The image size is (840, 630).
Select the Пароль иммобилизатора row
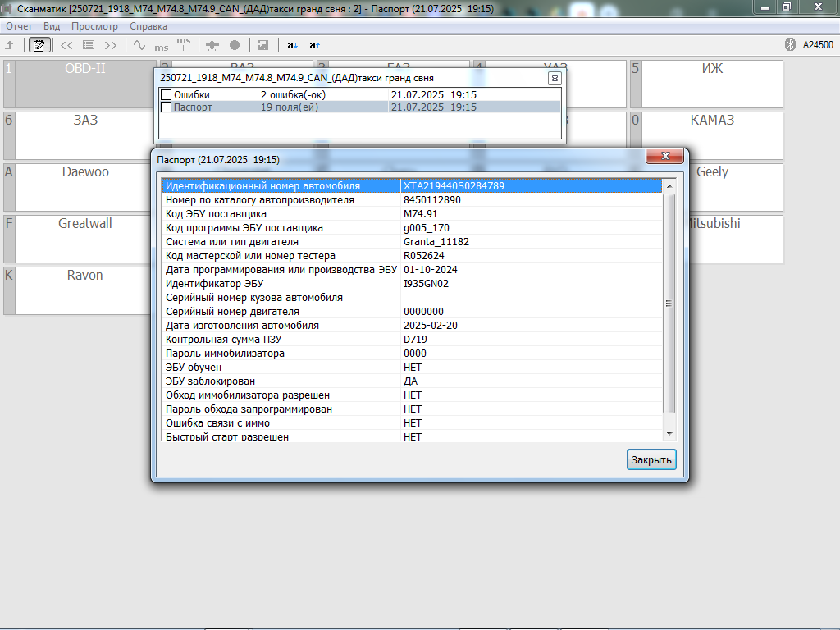(412, 353)
